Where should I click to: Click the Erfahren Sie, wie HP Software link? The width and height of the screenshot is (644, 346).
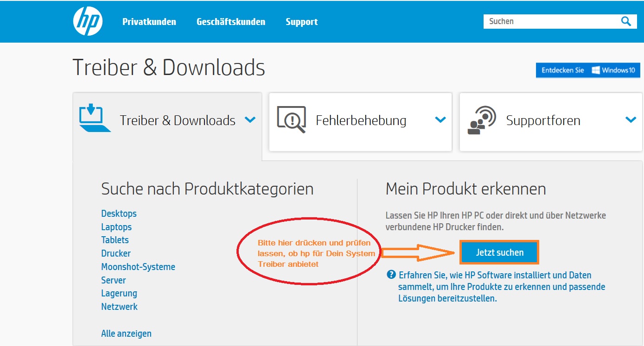[x=502, y=287]
